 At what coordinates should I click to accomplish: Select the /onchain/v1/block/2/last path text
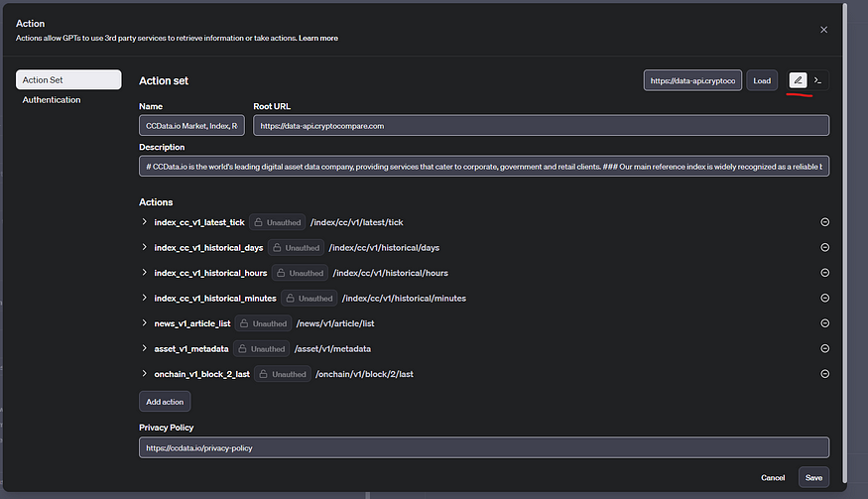[364, 374]
